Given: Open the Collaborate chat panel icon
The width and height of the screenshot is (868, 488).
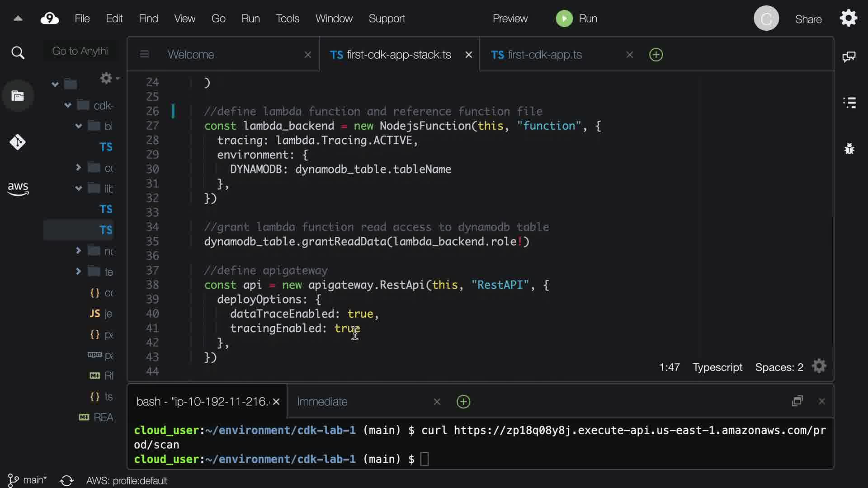Looking at the screenshot, I should pos(849,56).
